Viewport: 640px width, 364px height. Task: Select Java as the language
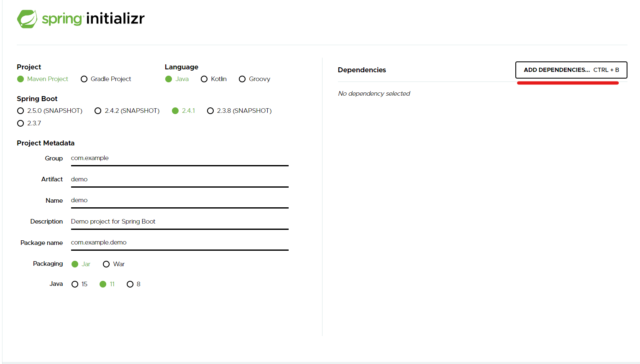click(x=177, y=79)
